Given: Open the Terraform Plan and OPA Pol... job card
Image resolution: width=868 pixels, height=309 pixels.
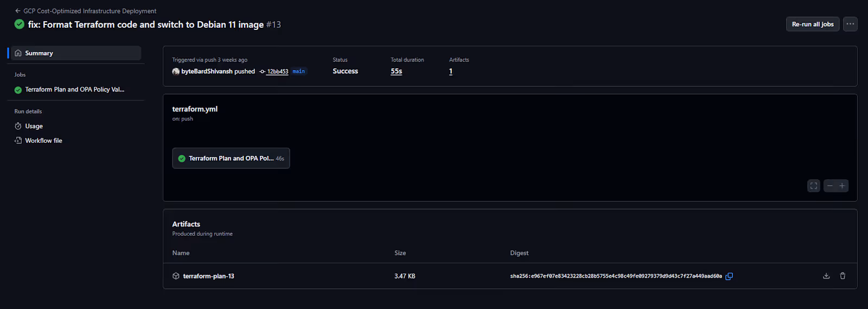Looking at the screenshot, I should point(231,158).
